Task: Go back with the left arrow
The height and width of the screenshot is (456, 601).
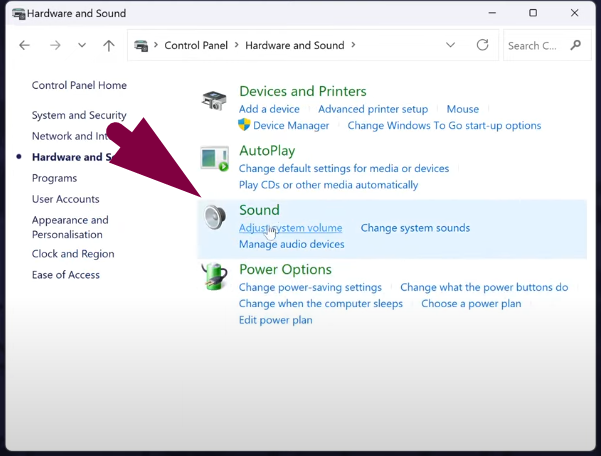Action: [x=25, y=45]
